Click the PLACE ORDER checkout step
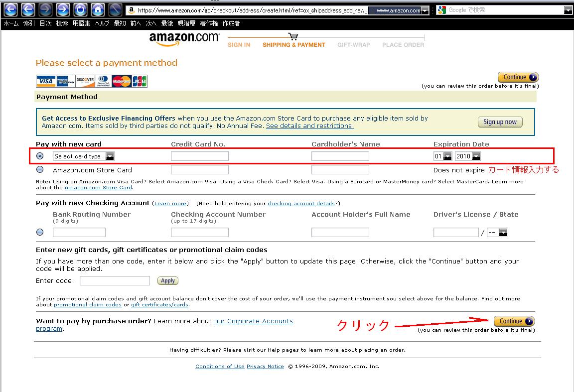The width and height of the screenshot is (574, 392). [403, 45]
